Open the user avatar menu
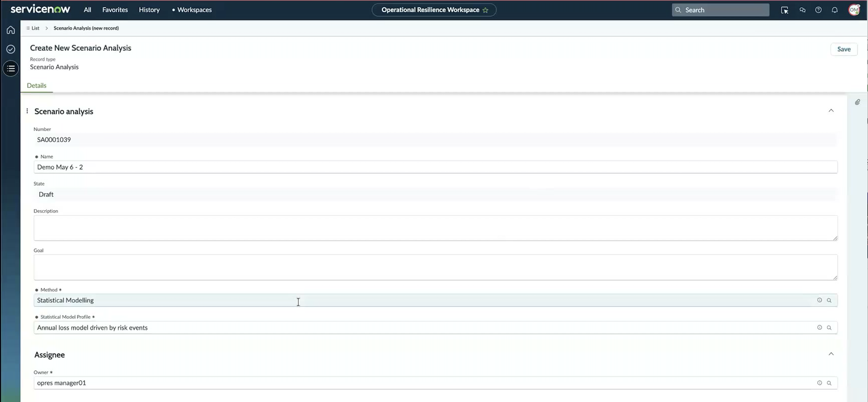Image resolution: width=868 pixels, height=402 pixels. click(854, 10)
